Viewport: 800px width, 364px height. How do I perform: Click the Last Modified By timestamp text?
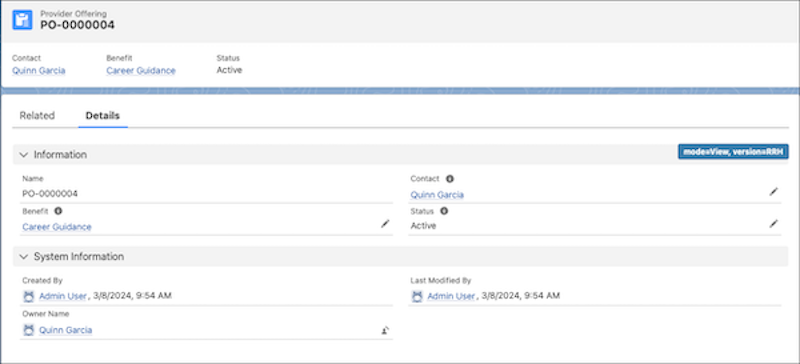pyautogui.click(x=521, y=296)
